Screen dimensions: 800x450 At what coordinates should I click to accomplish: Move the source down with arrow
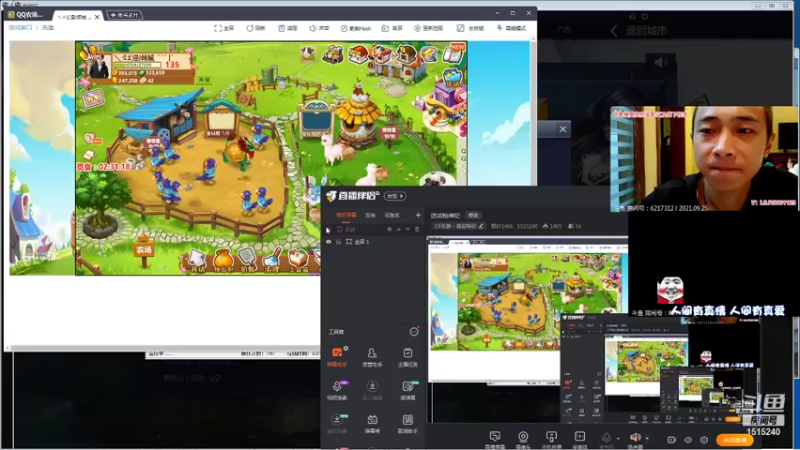[408, 230]
